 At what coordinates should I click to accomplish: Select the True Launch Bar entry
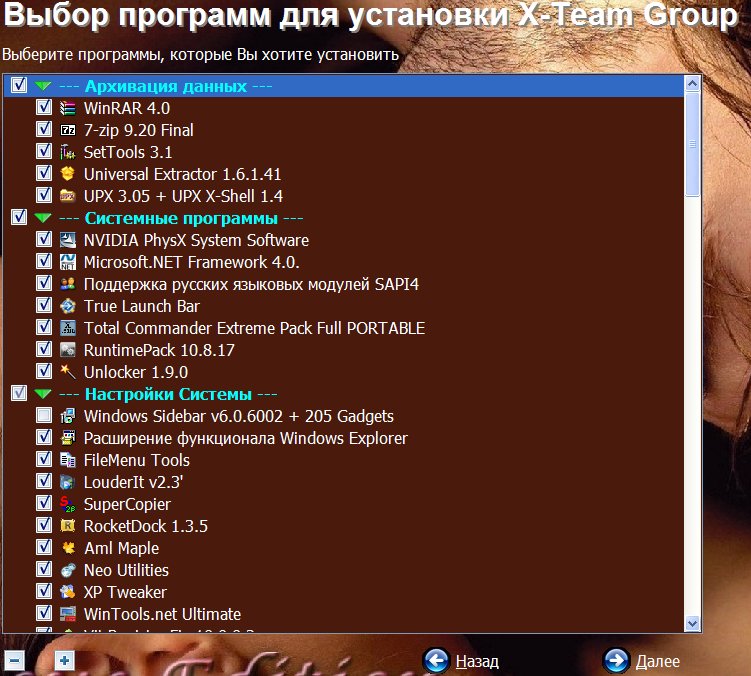click(142, 307)
